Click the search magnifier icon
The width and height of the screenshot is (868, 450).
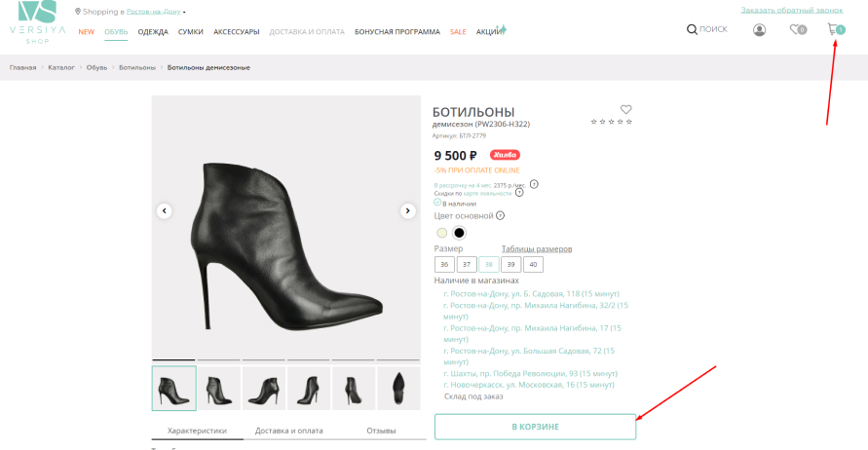(692, 29)
